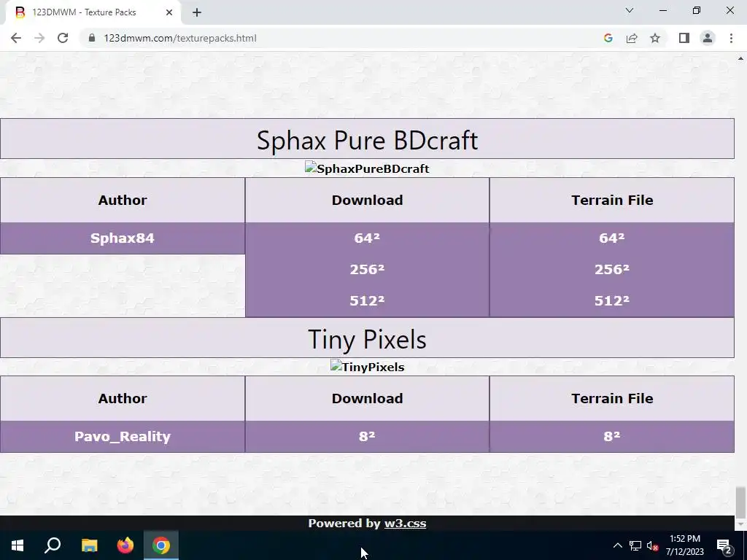
Task: Open the Windows Start menu
Action: (x=18, y=545)
